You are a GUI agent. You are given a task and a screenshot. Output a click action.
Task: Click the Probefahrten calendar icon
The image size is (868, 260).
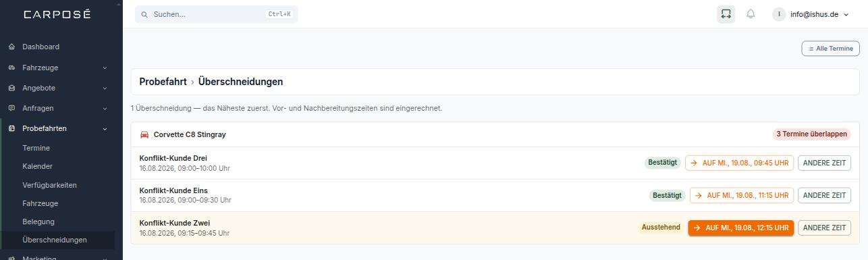[x=11, y=128]
